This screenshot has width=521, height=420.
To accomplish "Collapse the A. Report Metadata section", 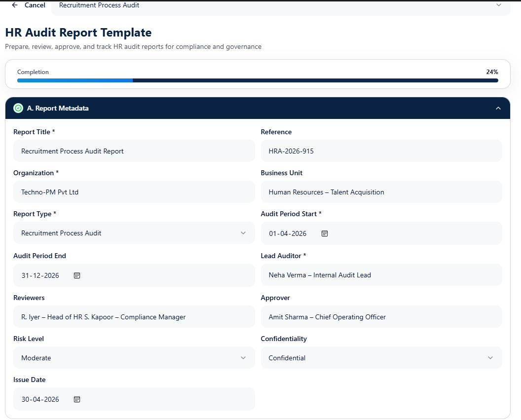I will 498,108.
